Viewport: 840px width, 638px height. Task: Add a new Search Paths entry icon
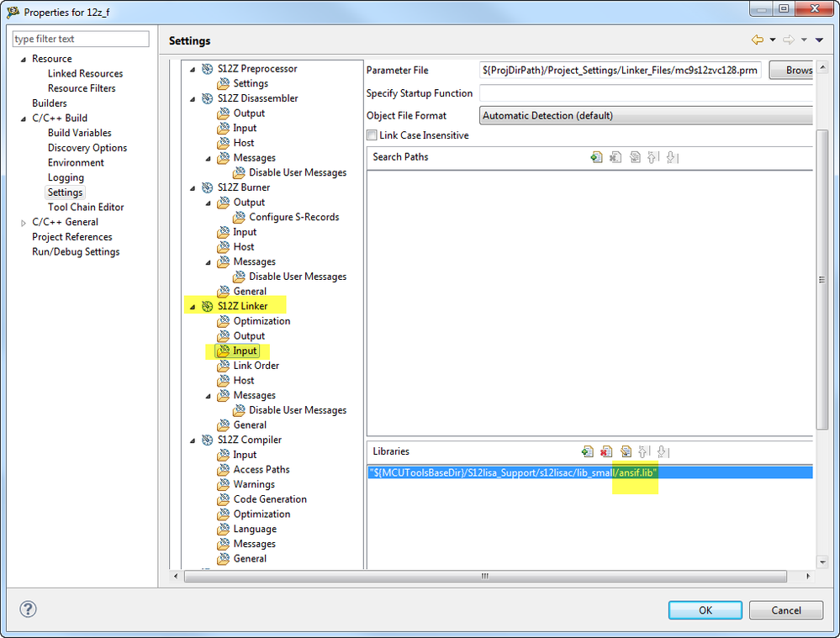(x=596, y=157)
